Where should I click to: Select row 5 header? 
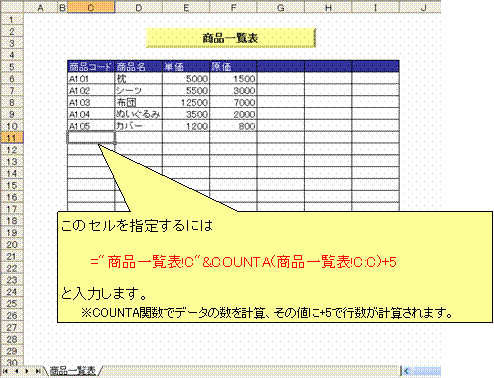[x=12, y=67]
